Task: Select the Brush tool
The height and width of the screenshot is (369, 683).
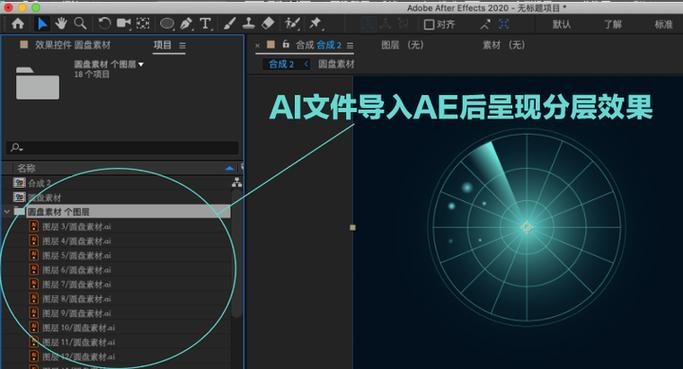Action: coord(230,24)
